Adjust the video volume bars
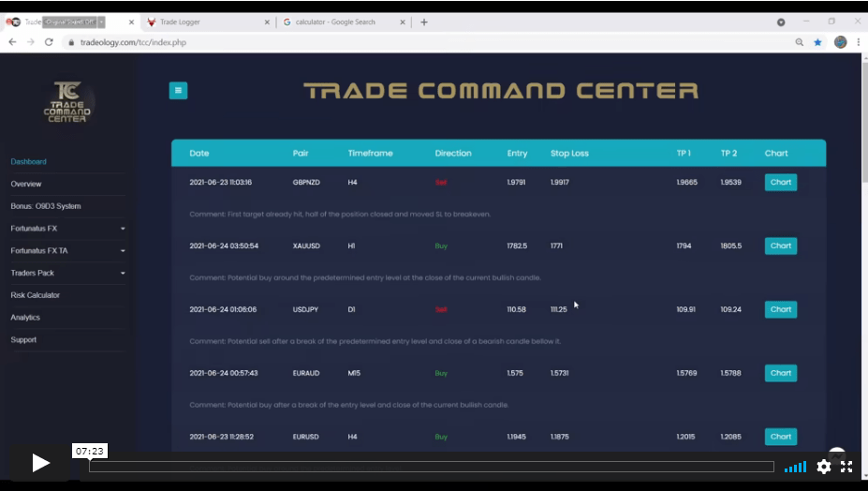 pyautogui.click(x=795, y=467)
